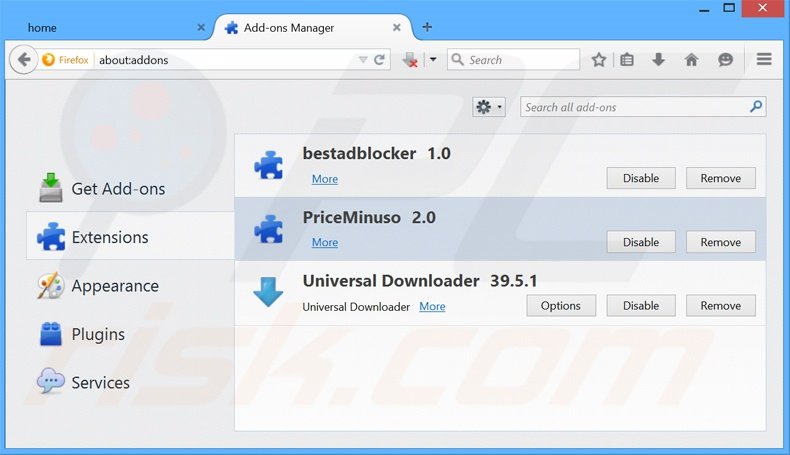This screenshot has height=455, width=790.
Task: Reload the page with the refresh icon
Action: coord(379,59)
